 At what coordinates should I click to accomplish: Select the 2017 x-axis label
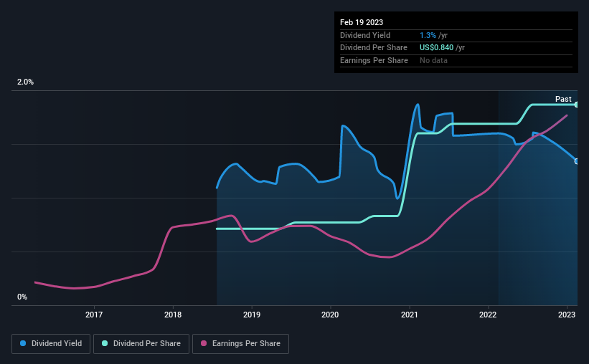(94, 315)
